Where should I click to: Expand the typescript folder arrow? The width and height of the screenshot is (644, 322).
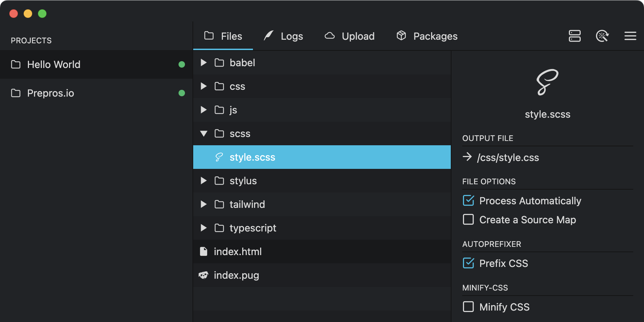point(204,228)
